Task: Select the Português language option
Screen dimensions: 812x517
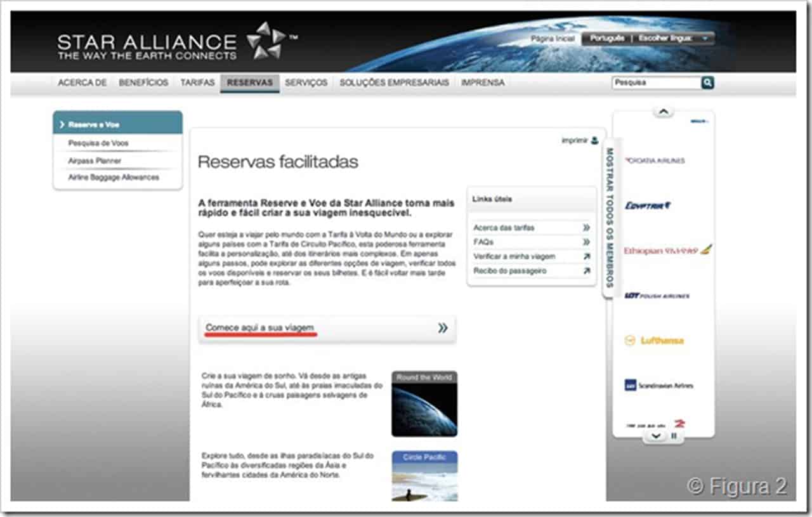Action: (607, 39)
